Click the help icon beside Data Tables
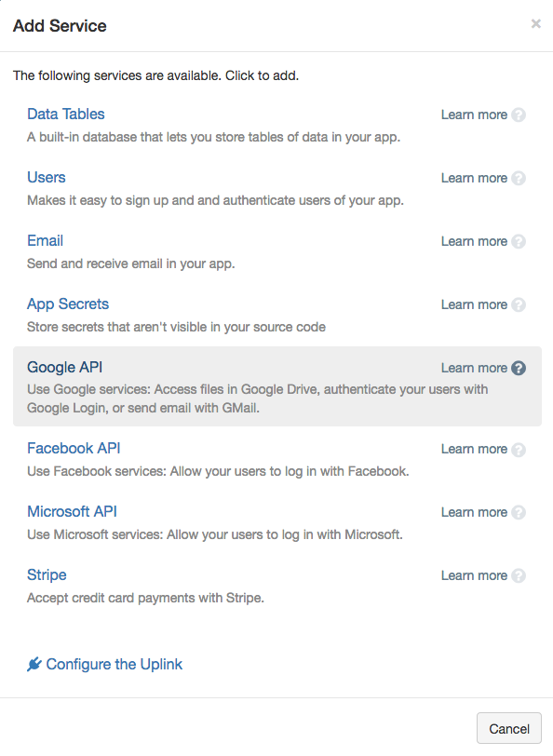Screen dimensions: 553x756 (x=520, y=115)
